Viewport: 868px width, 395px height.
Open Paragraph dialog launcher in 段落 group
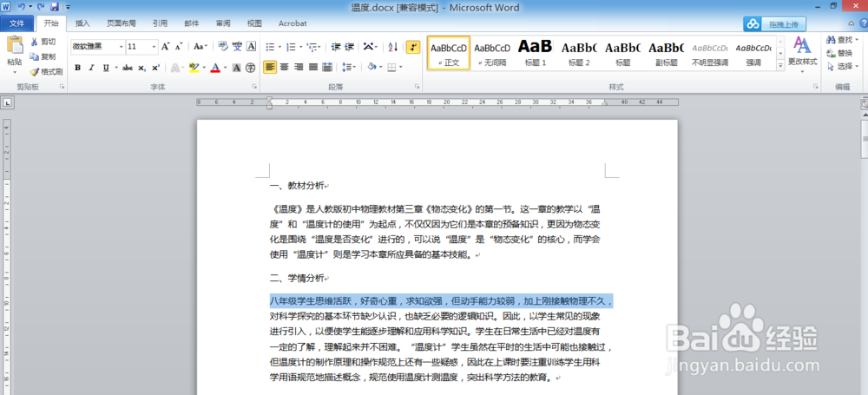pyautogui.click(x=417, y=87)
